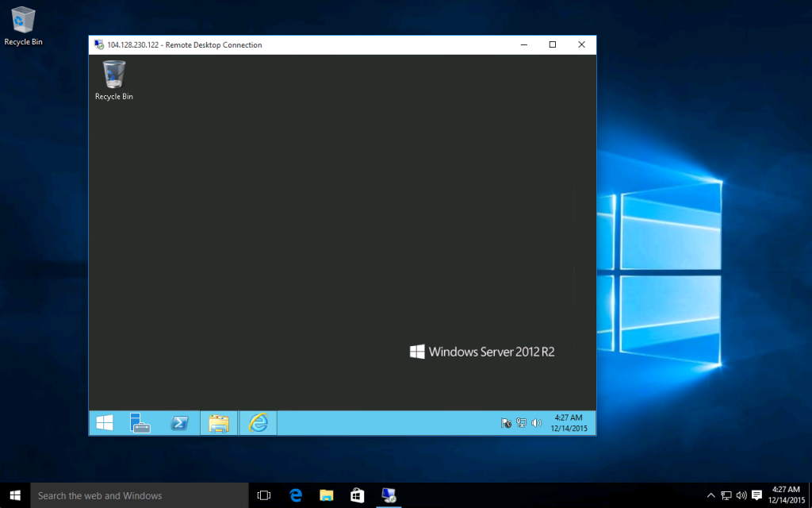Expand hidden icons in the host system tray
Screen dimensions: 812x508
pyautogui.click(x=711, y=495)
